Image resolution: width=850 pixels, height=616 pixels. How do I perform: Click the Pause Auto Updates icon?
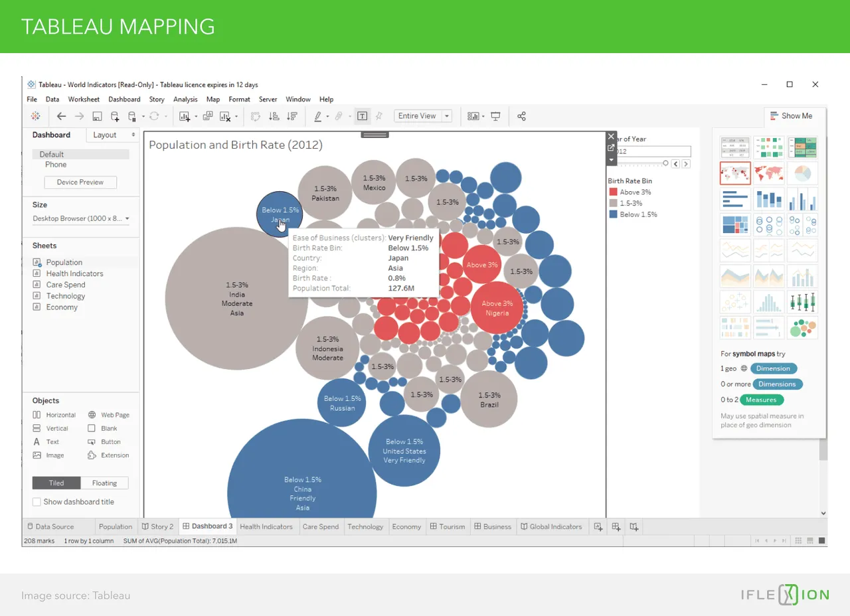tap(132, 116)
